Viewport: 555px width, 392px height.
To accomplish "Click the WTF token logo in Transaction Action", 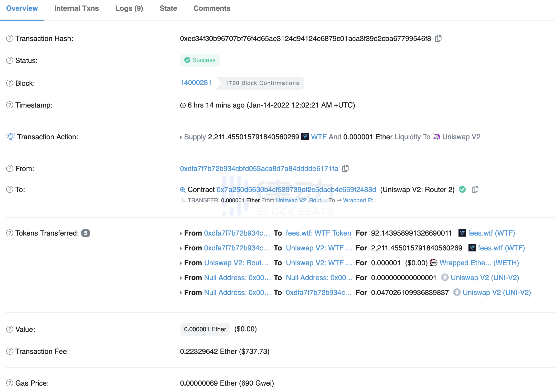I will click(305, 137).
